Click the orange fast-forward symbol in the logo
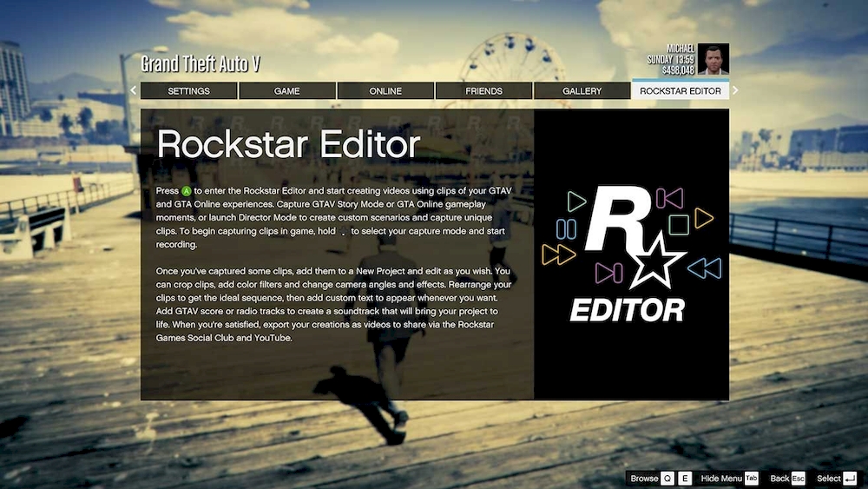 (557, 254)
